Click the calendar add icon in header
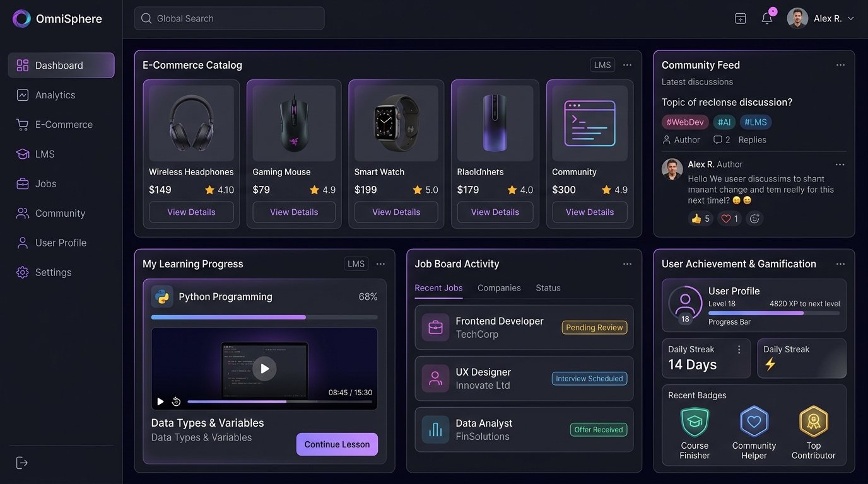 741,18
